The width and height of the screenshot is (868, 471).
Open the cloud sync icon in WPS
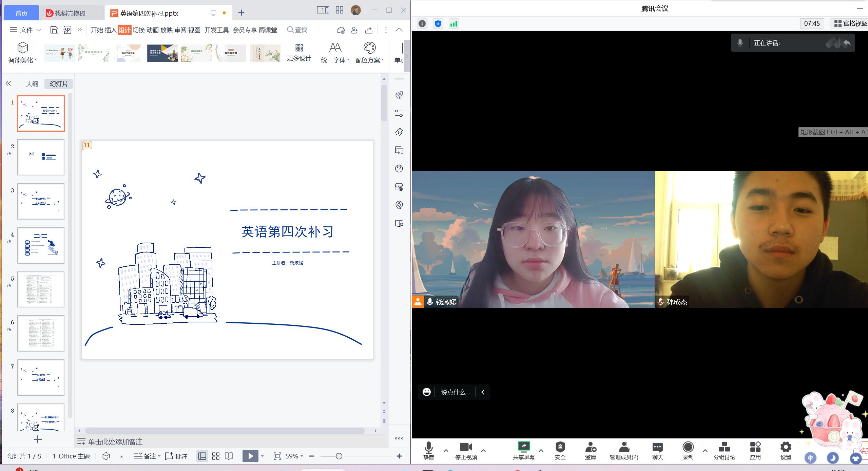pos(341,30)
